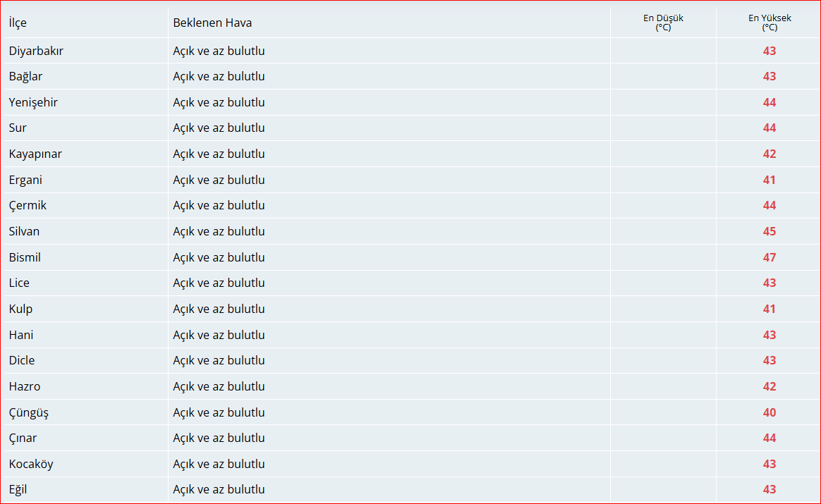The image size is (821, 504).
Task: Select the Çermik district row
Action: pyautogui.click(x=410, y=205)
